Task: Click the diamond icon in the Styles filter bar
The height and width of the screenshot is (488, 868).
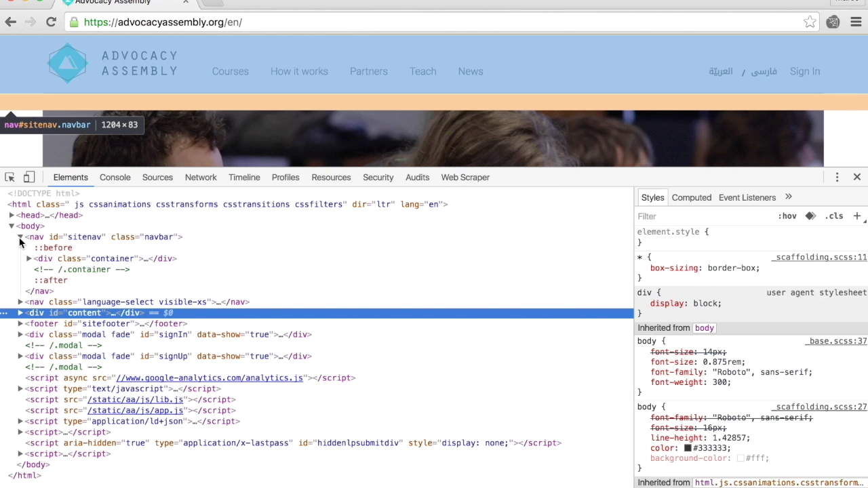Action: click(810, 216)
